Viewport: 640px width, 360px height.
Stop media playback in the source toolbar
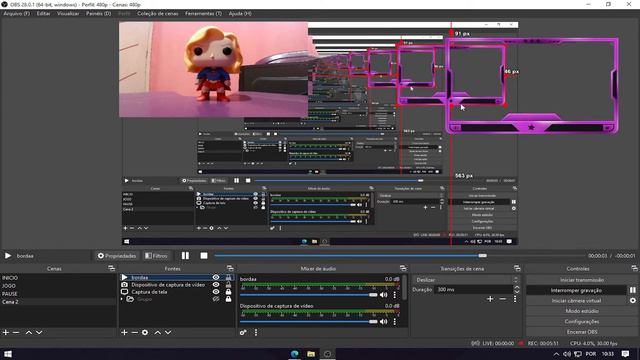(x=204, y=256)
